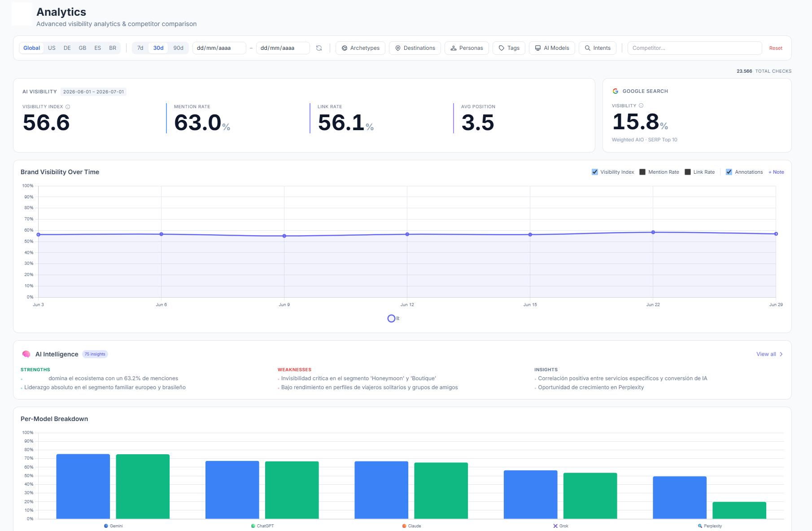Click the Google logo icon
The width and height of the screenshot is (812, 531).
point(616,91)
